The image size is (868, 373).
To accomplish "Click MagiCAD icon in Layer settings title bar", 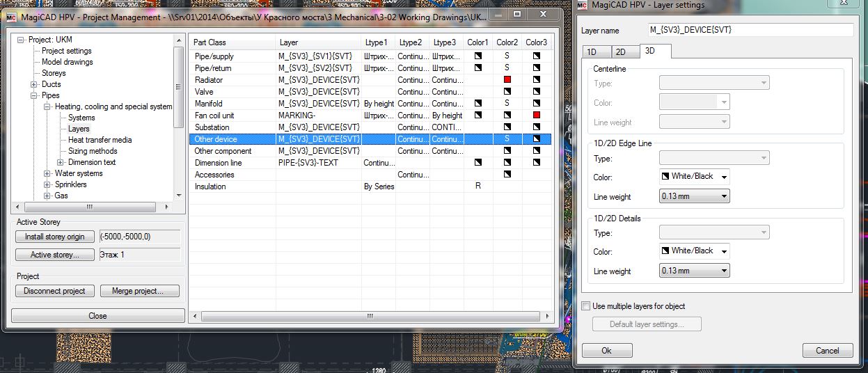I will [x=583, y=6].
